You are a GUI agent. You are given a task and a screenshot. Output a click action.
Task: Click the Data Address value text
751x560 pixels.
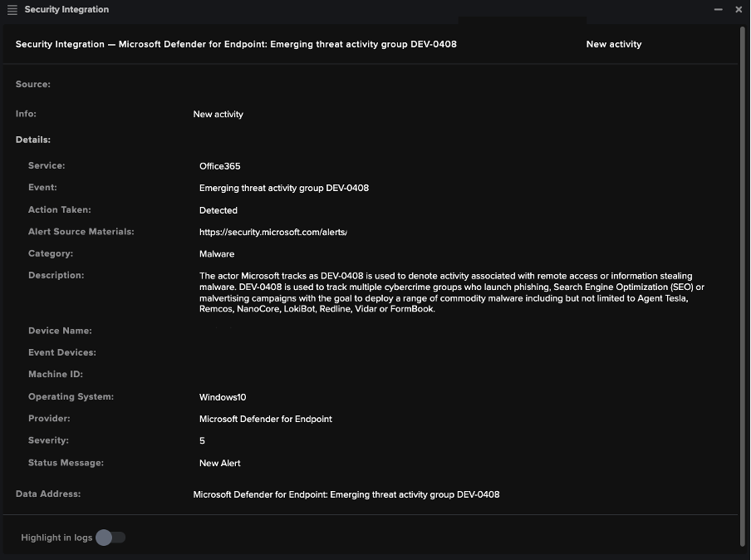(x=346, y=494)
